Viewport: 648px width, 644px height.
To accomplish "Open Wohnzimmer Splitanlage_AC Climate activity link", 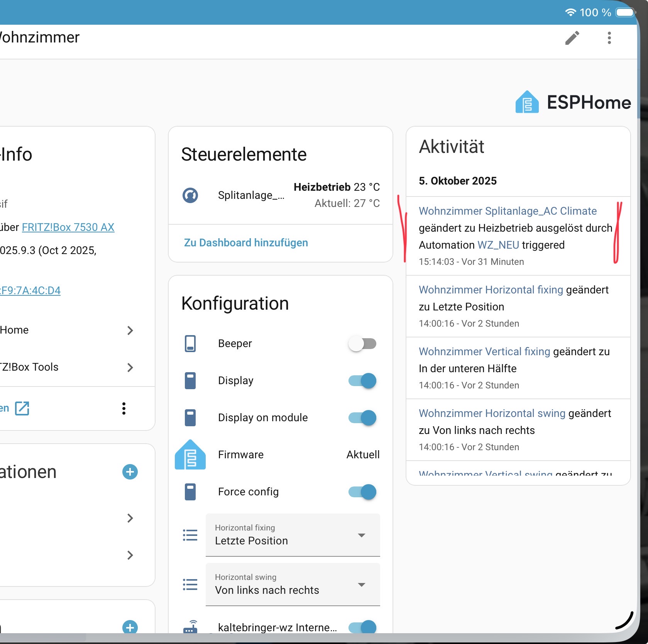I will pyautogui.click(x=508, y=211).
